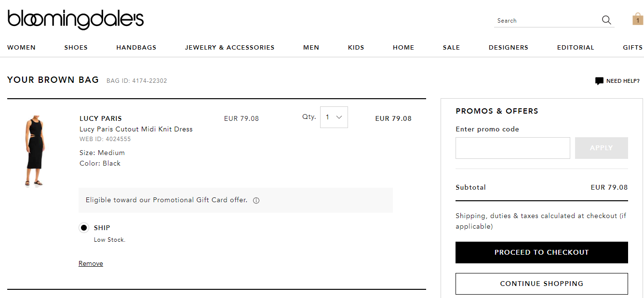Viewport: 644px width, 298px height.
Task: Open the Jewelry & Accessories menu
Action: (x=230, y=48)
